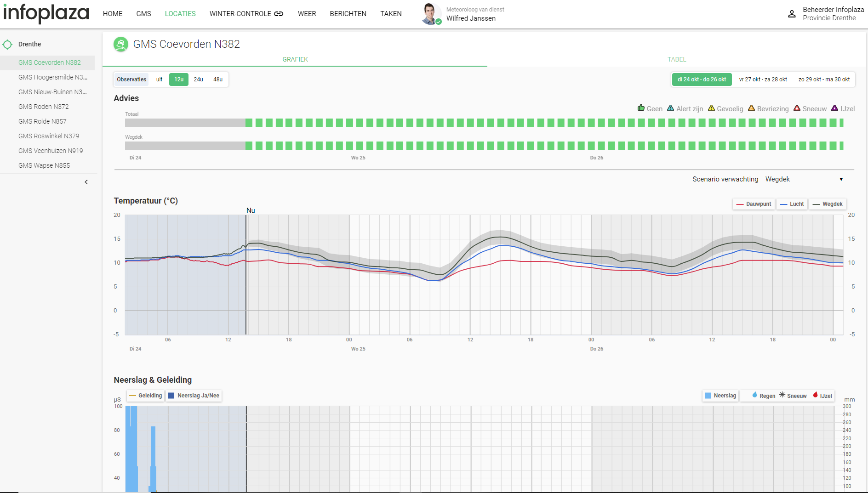This screenshot has height=493, width=868.
Task: Click the dropdown arrow next to Wegdek
Action: click(x=841, y=180)
